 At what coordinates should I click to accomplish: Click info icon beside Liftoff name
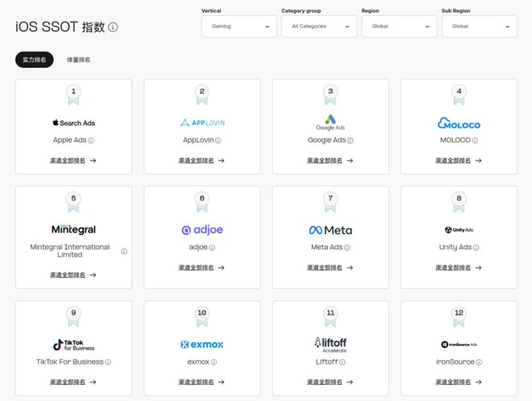(x=343, y=362)
